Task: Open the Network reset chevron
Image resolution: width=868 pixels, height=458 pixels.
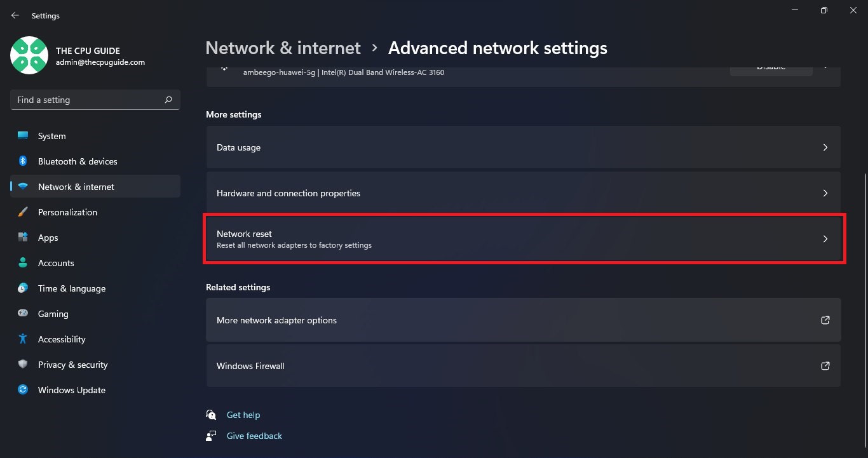Action: [x=825, y=239]
